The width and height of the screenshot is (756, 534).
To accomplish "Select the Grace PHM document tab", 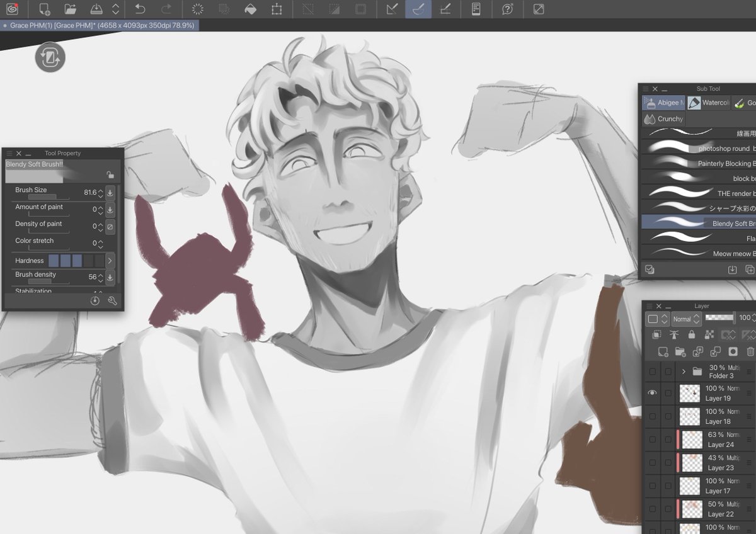I will (100, 25).
